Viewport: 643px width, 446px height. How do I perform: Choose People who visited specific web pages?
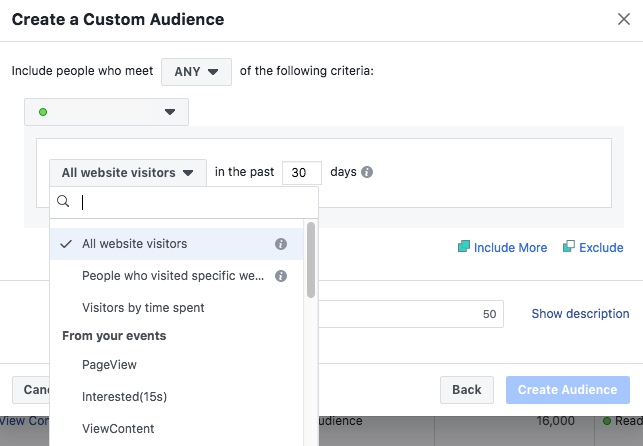(x=176, y=276)
